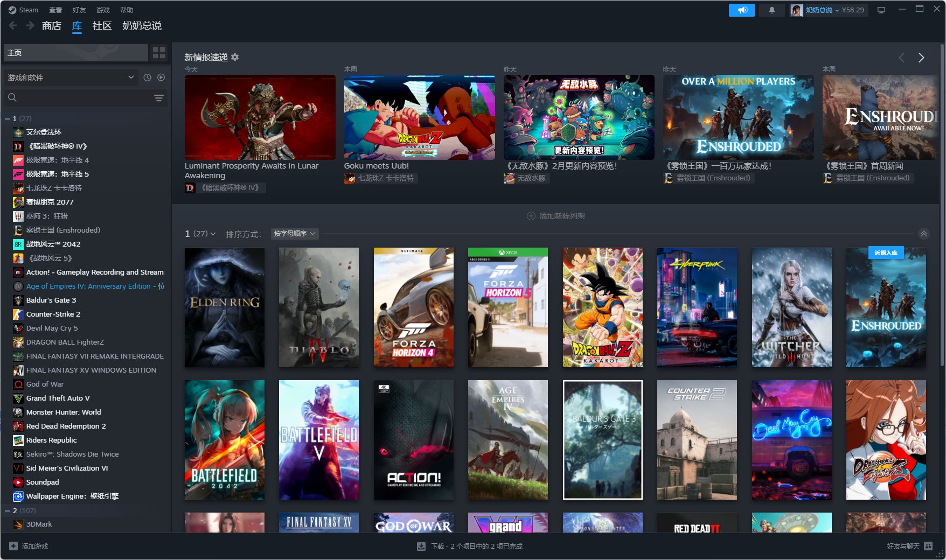Open the Luminant Prosperity news item
946x560 pixels.
[260, 117]
